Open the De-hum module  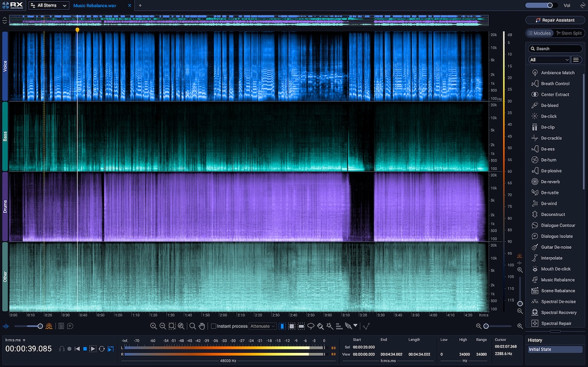tap(548, 160)
